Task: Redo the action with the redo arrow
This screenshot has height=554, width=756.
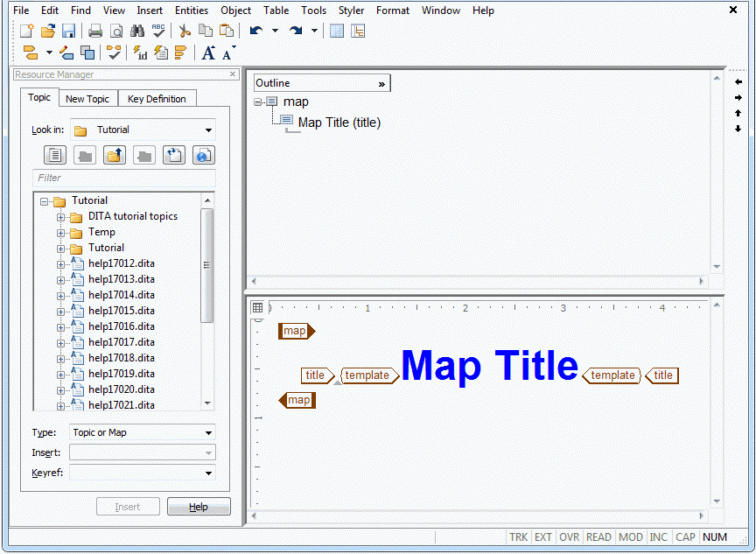Action: pos(296,31)
